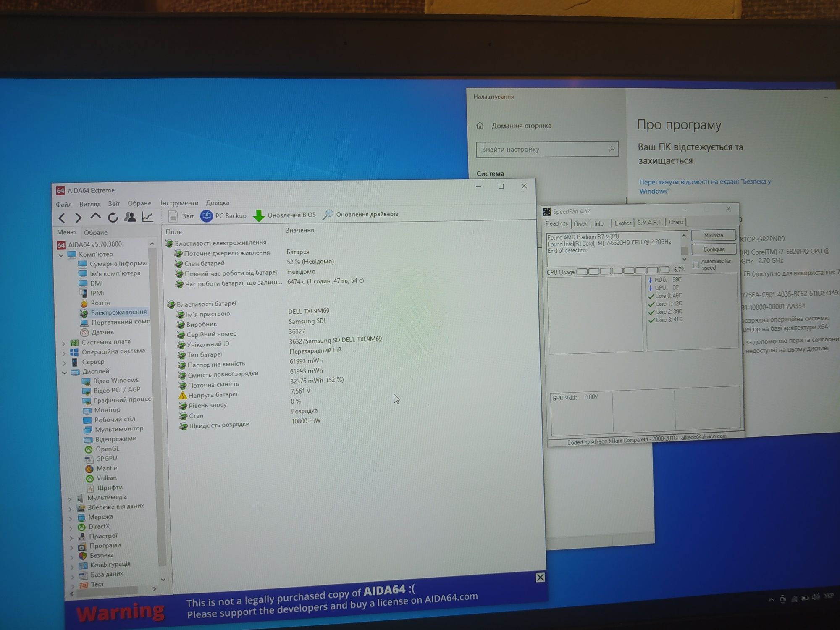Expand the Збереження даних node
Viewport: 840px width, 630px height.
coord(70,509)
